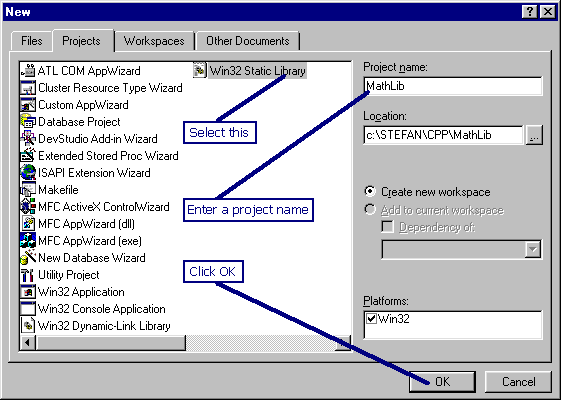Select the New Database Wizard icon

point(28,258)
